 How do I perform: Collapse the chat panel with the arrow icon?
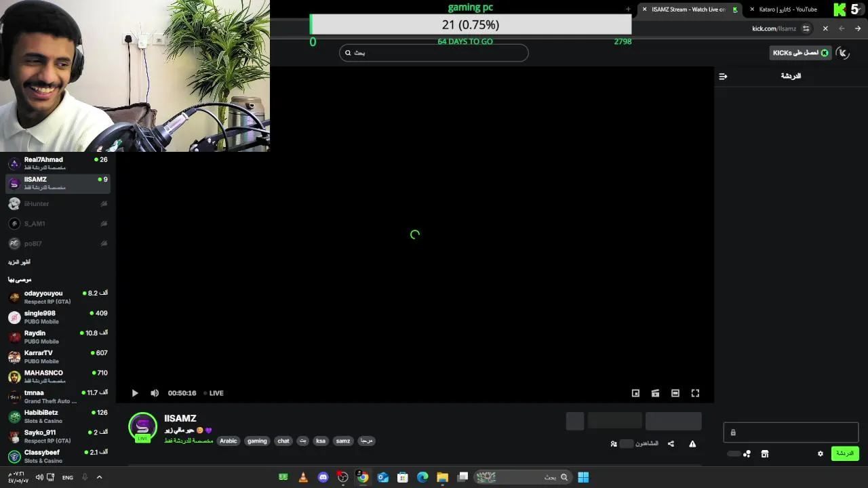pos(723,76)
